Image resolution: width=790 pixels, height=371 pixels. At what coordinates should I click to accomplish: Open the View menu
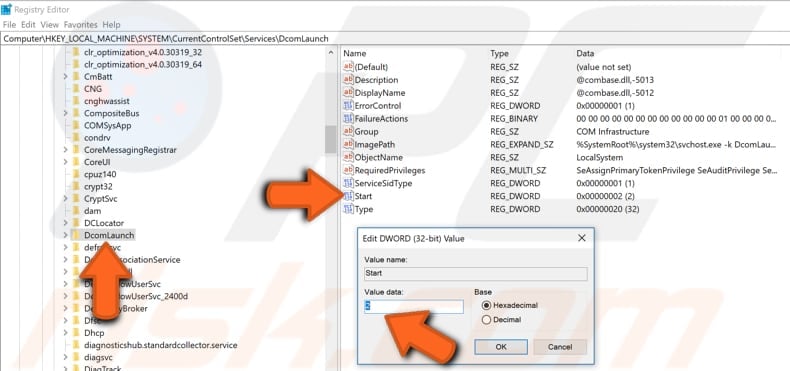(x=49, y=24)
